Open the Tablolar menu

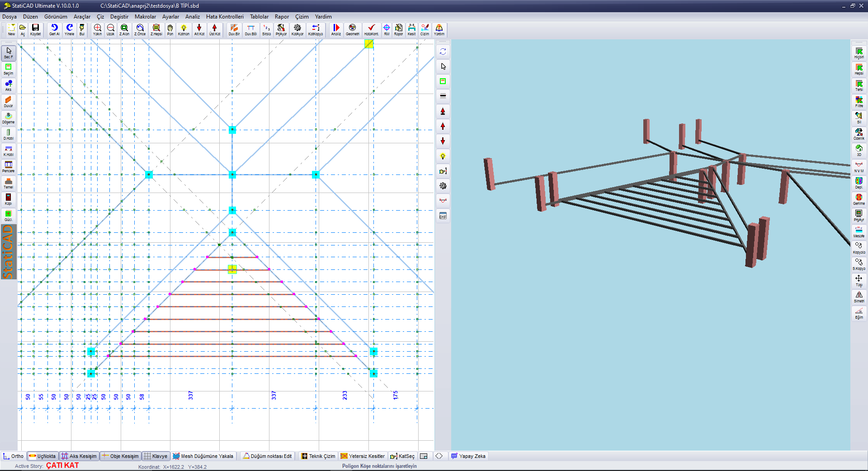259,17
